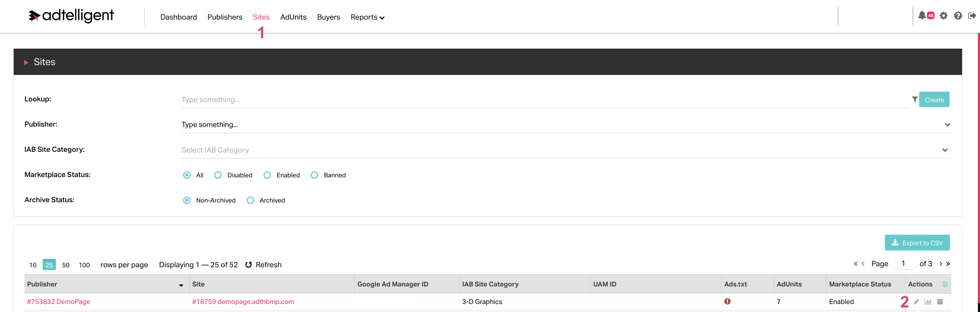This screenshot has height=312, width=980.
Task: Set 100 rows per page
Action: [85, 264]
